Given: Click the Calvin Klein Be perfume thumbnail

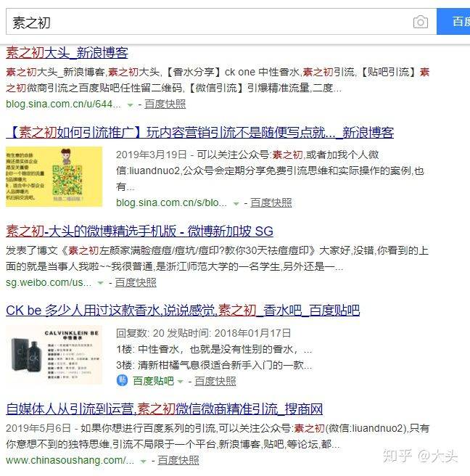Looking at the screenshot, I should point(54,355).
